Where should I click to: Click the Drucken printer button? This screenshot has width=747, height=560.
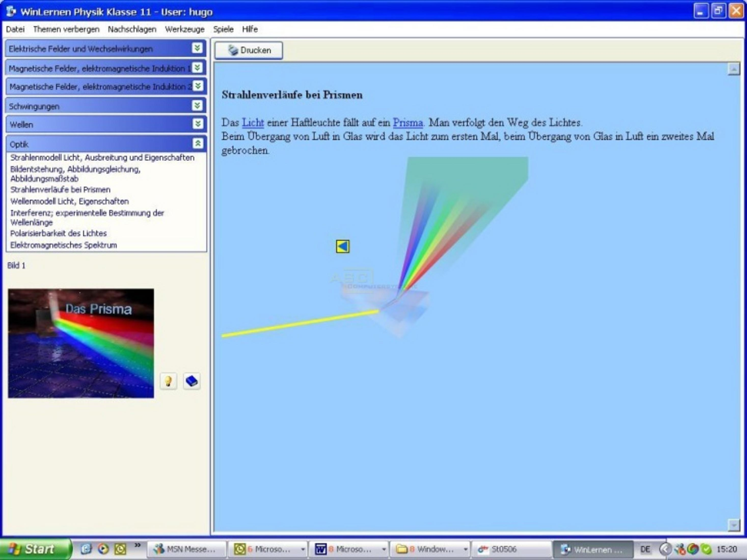click(x=249, y=50)
